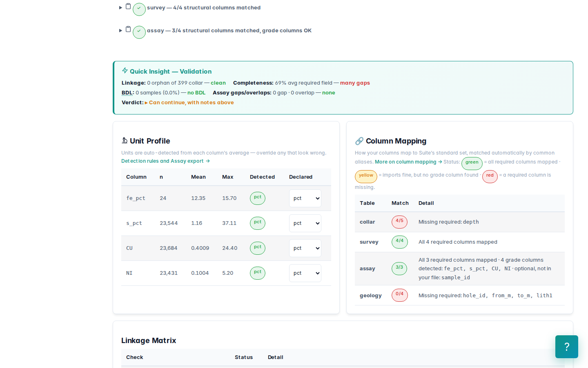Click the Linkage Matrix heading
The height and width of the screenshot is (368, 588).
point(149,341)
